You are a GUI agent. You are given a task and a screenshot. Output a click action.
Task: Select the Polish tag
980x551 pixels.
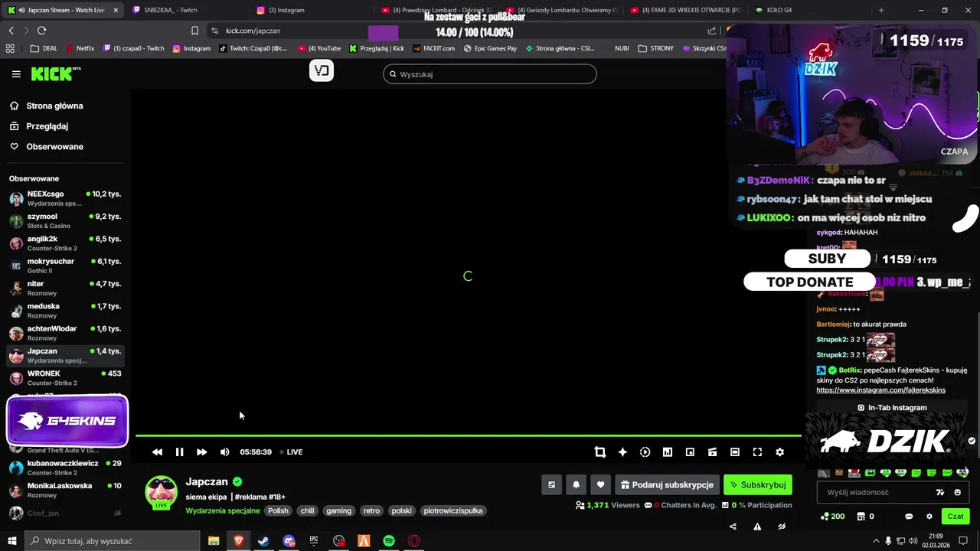(278, 510)
